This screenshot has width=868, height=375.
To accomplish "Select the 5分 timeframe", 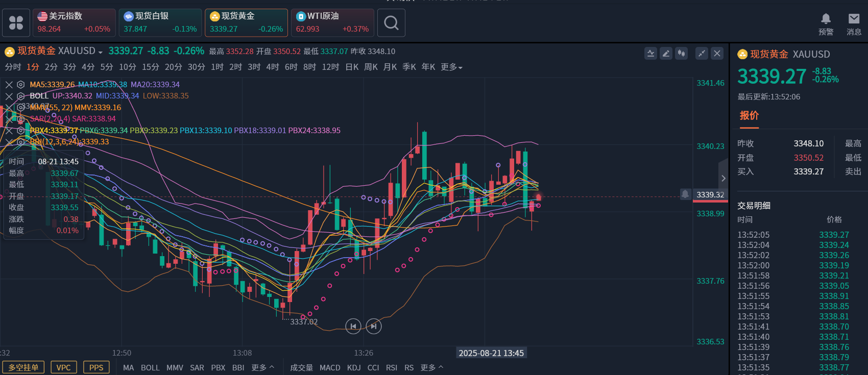I will click(107, 67).
